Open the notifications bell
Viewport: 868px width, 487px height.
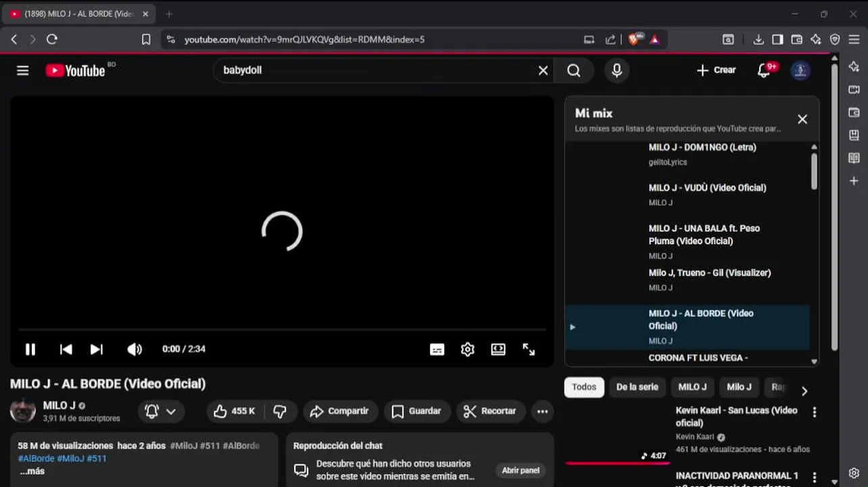click(x=765, y=70)
